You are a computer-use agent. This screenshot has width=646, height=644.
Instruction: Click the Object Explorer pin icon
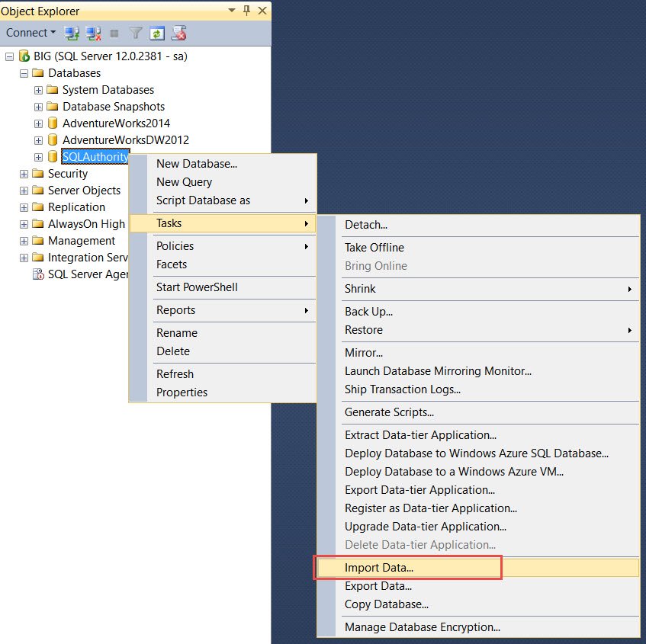pyautogui.click(x=247, y=11)
